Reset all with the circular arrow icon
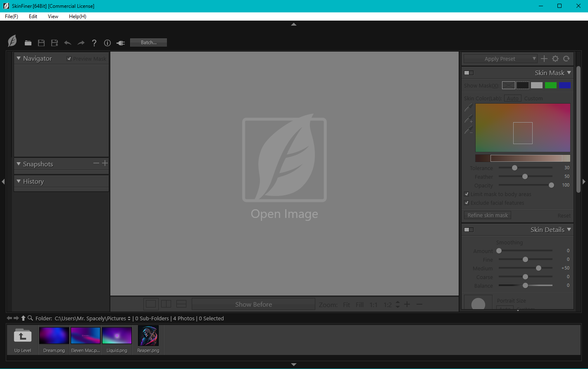 [x=567, y=59]
